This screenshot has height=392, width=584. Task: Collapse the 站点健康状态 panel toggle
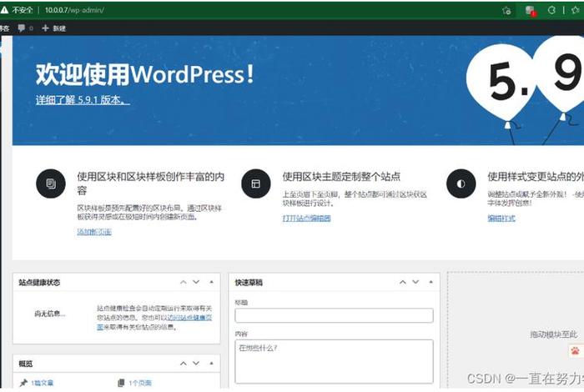click(211, 282)
